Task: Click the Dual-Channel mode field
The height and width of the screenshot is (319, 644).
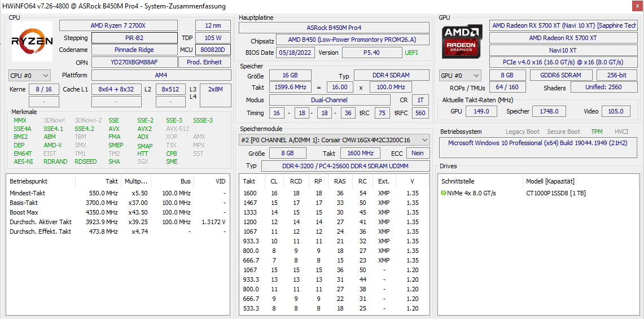Action: [x=330, y=100]
